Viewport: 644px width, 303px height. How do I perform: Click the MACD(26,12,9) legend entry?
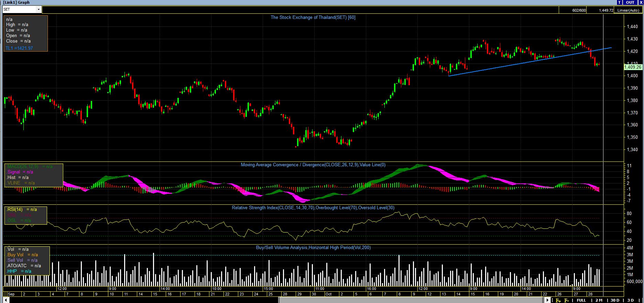click(30, 167)
